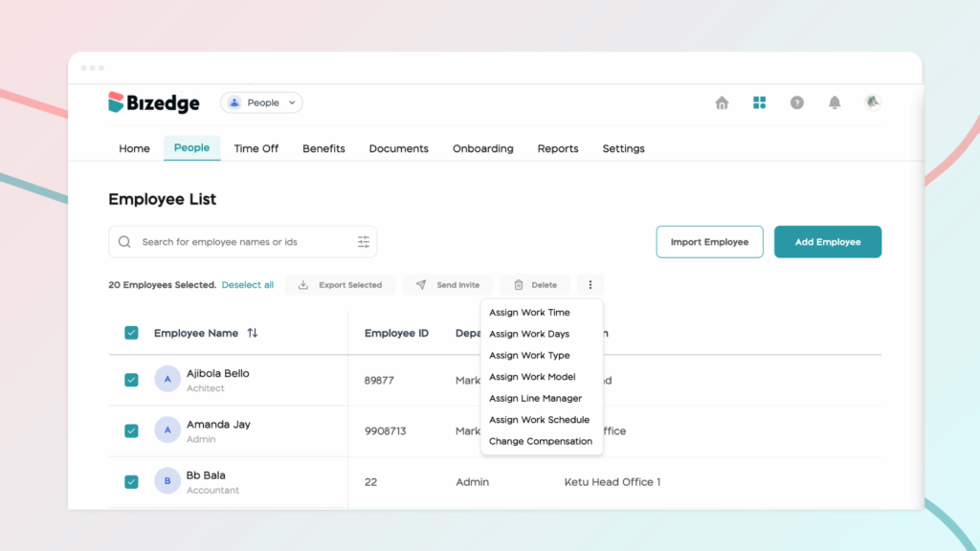Uncheck Amanda Jay's row checkbox
The height and width of the screenshot is (551, 980).
131,430
